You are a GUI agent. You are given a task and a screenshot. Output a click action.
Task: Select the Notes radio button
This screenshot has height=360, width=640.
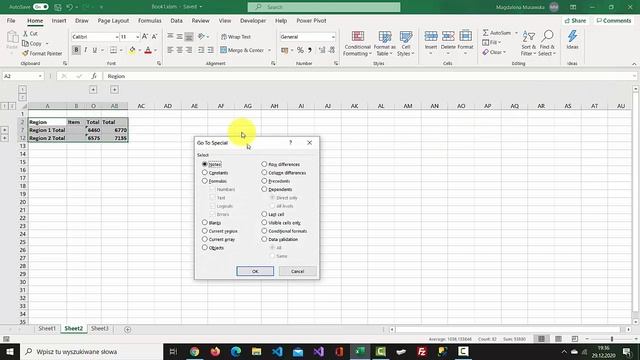[204, 164]
